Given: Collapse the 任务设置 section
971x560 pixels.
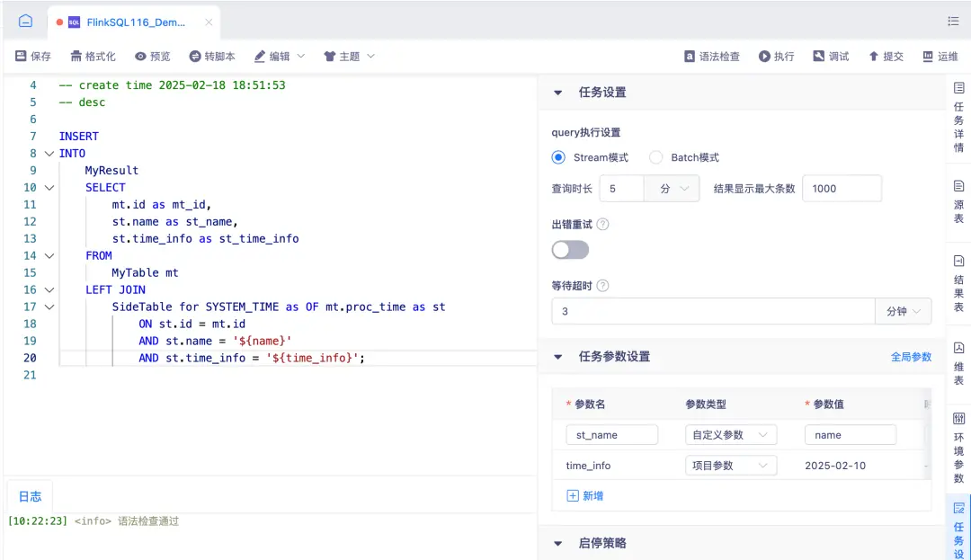Looking at the screenshot, I should (558, 93).
